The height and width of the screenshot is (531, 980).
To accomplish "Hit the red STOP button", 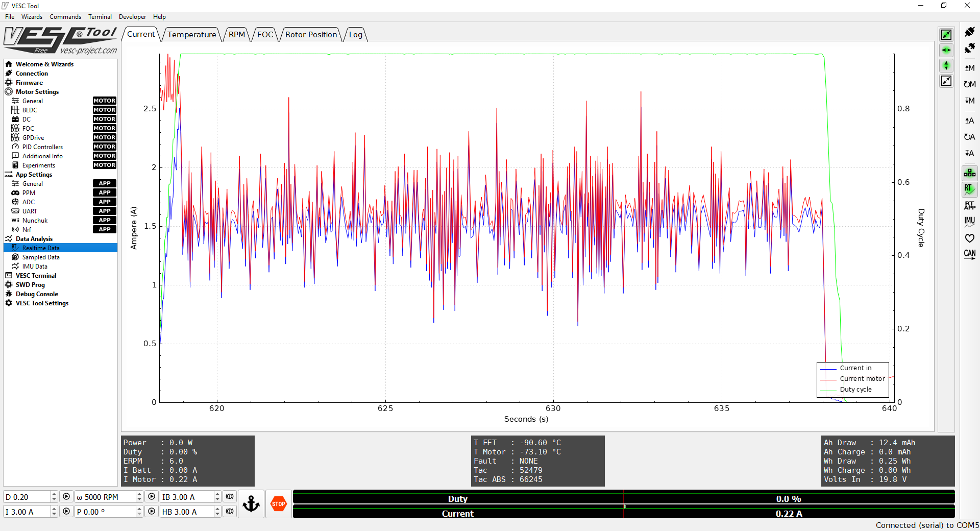I will click(x=278, y=504).
